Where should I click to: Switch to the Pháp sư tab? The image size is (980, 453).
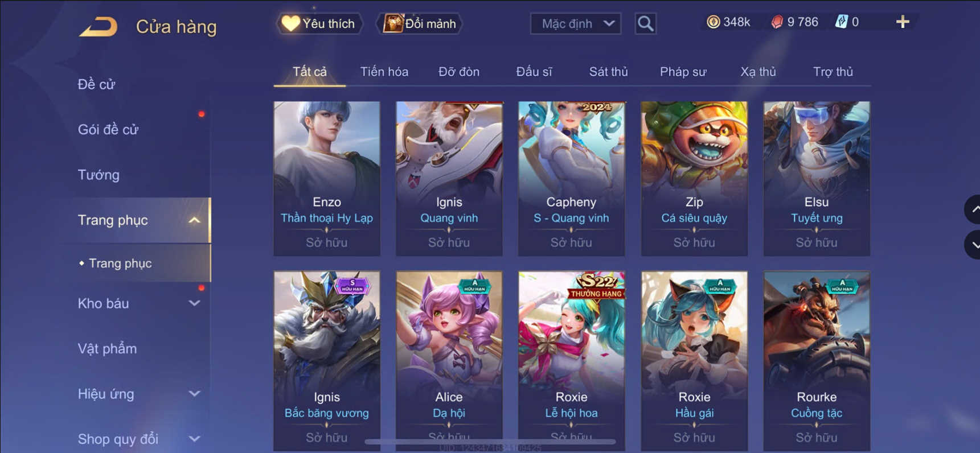click(683, 72)
